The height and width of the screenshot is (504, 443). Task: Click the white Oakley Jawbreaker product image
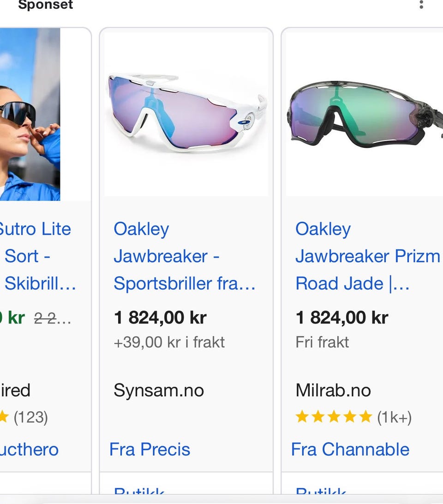point(185,111)
